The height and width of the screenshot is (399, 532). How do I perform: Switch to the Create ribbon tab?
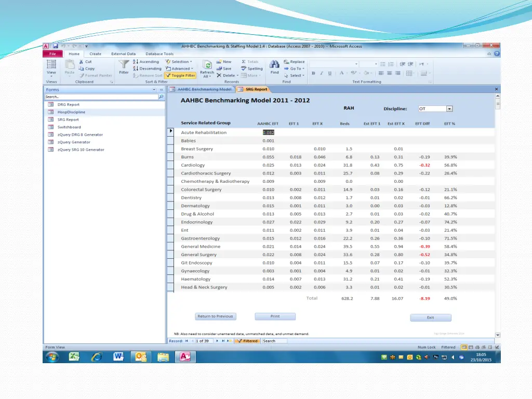[96, 54]
